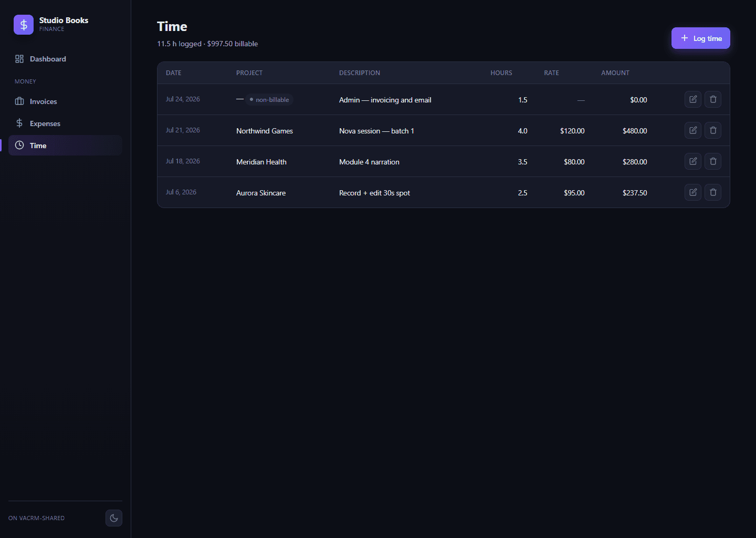This screenshot has width=756, height=538.
Task: Select the Northwind Games project cell
Action: 265,131
